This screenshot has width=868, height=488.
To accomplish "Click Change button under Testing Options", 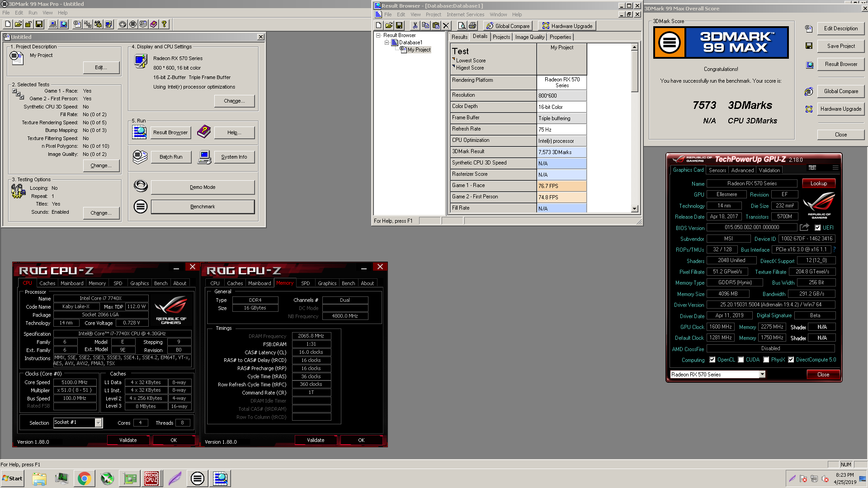I will click(x=101, y=213).
